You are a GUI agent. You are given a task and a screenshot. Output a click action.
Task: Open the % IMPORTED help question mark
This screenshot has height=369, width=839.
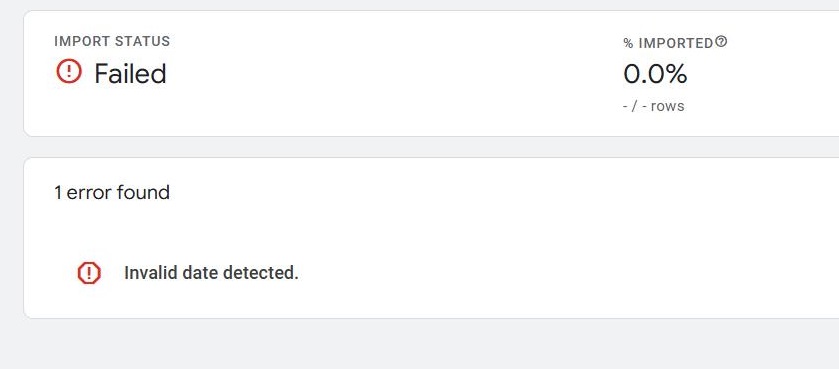click(721, 41)
